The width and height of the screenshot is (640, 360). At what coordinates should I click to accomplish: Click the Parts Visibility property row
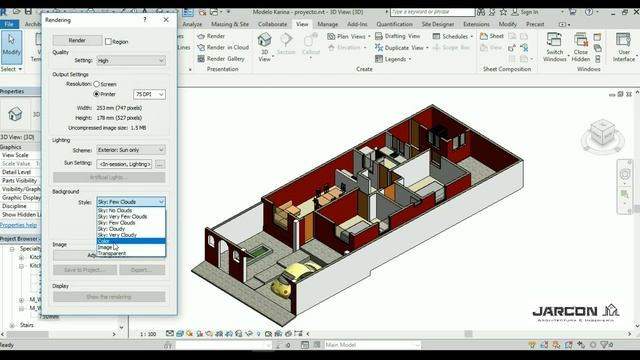[x=20, y=180]
